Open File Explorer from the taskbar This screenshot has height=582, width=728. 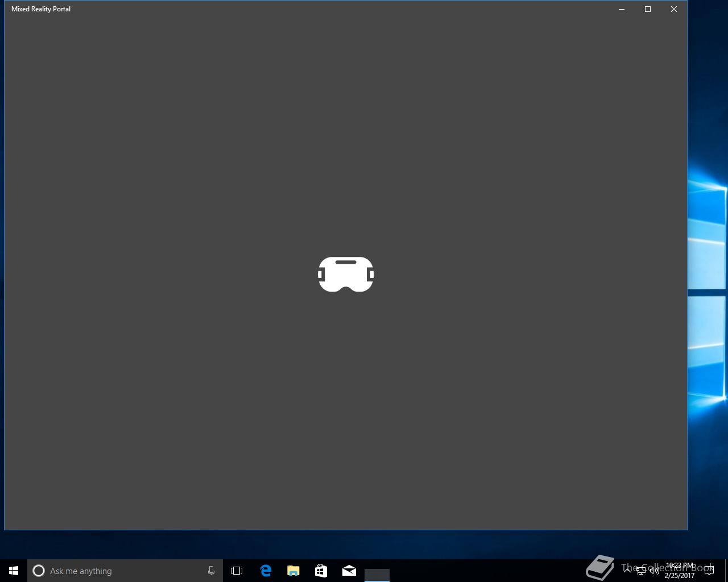[x=293, y=571]
